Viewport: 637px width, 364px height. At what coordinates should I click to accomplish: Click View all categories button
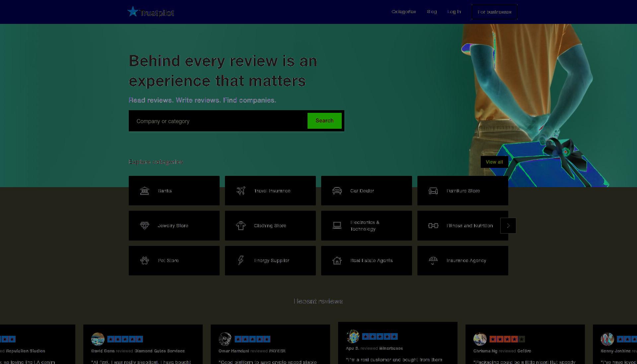(x=494, y=162)
